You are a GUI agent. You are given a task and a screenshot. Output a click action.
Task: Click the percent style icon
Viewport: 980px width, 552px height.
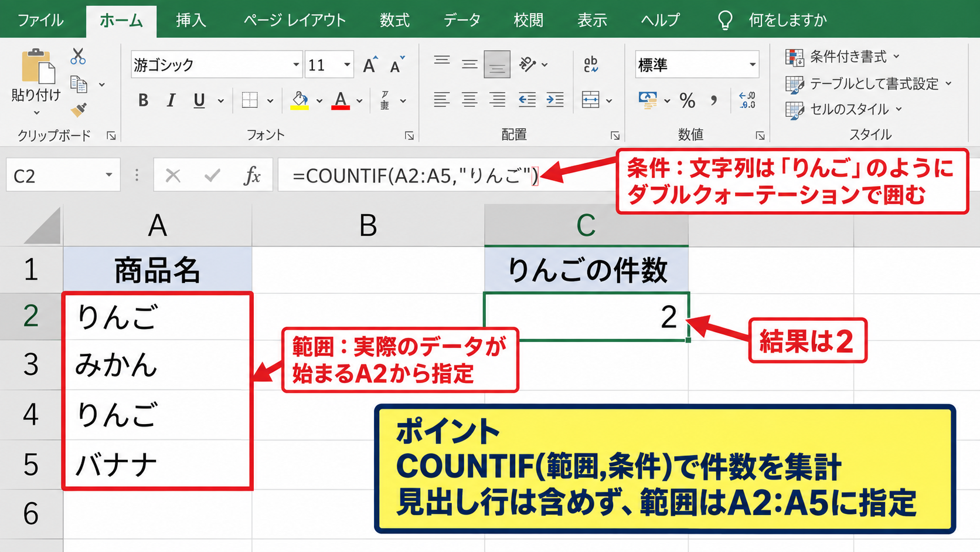tap(688, 100)
